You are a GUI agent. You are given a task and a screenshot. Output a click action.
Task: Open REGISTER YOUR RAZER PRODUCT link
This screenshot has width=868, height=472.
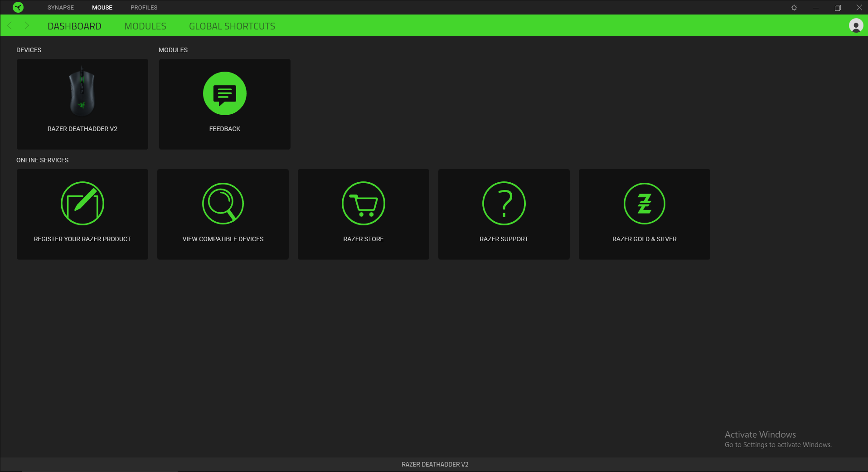click(82, 239)
